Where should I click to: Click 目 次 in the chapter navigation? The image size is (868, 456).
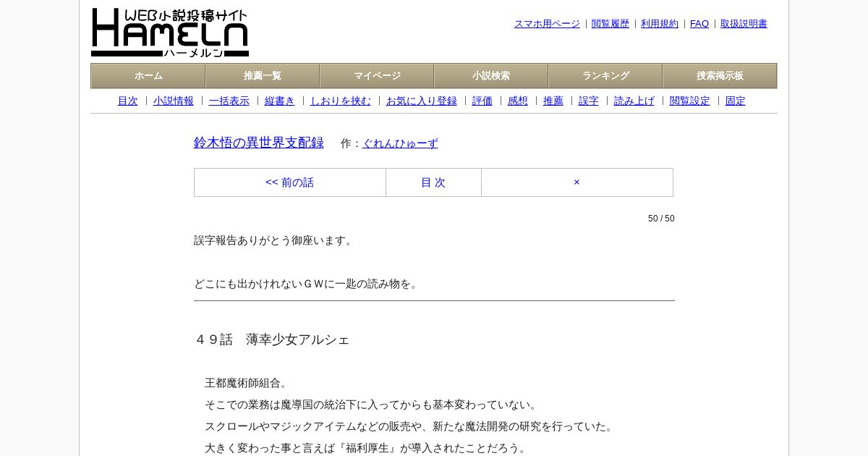[433, 182]
